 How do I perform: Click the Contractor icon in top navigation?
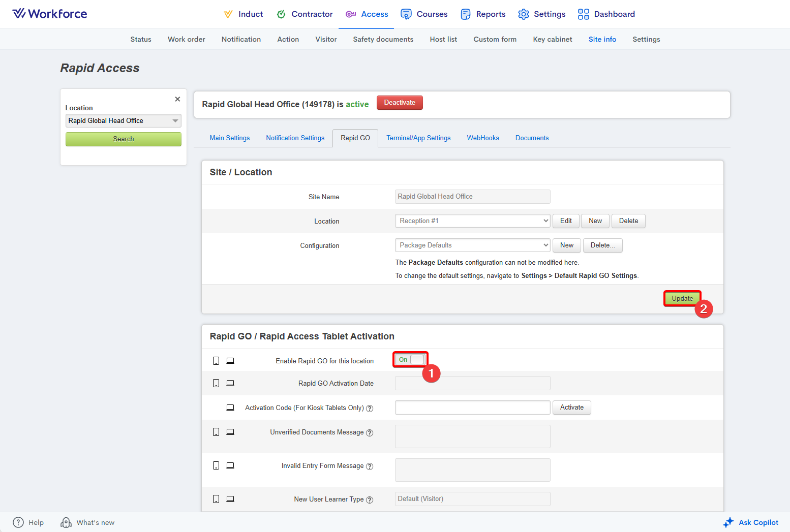click(x=281, y=14)
